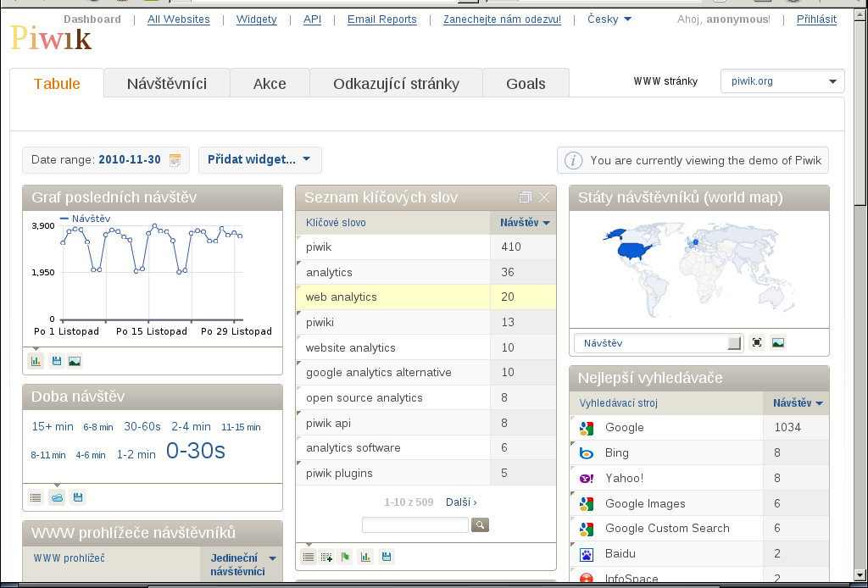Click save icon in keyword list footer
Image resolution: width=868 pixels, height=588 pixels.
coord(387,557)
